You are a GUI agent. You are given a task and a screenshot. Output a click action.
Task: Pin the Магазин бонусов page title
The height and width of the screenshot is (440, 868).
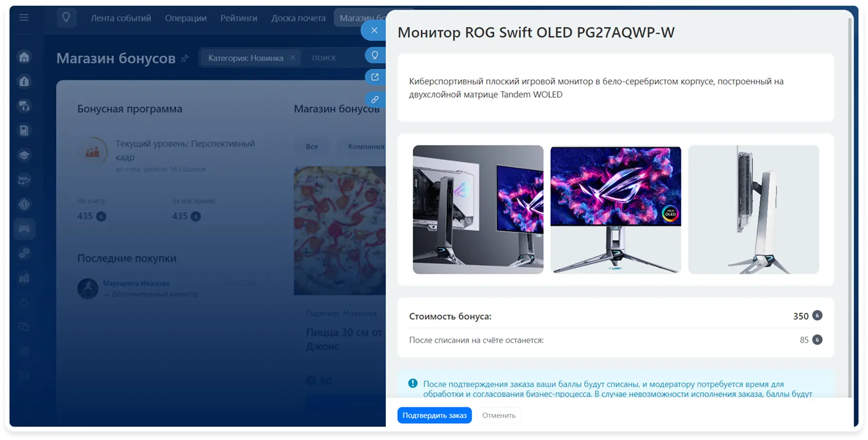(x=185, y=58)
